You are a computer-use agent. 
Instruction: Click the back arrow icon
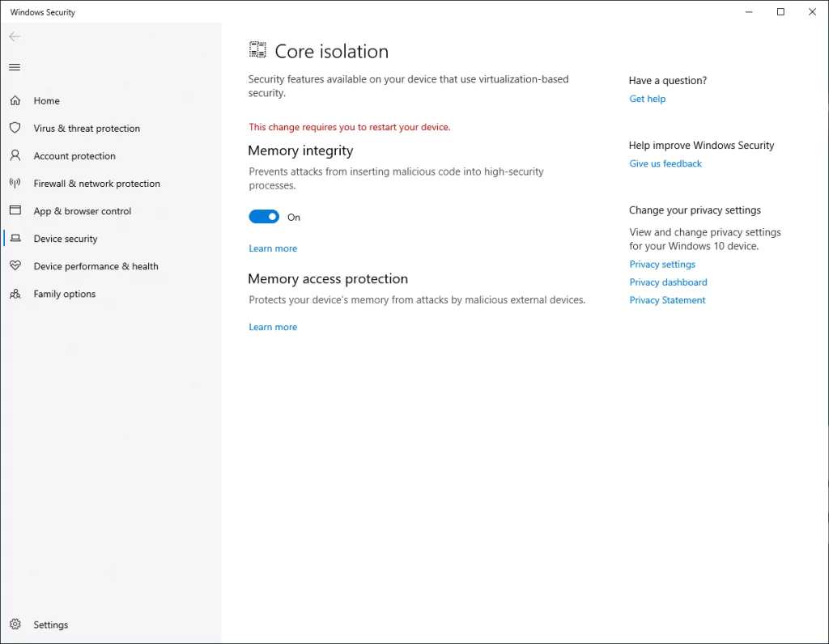15,36
